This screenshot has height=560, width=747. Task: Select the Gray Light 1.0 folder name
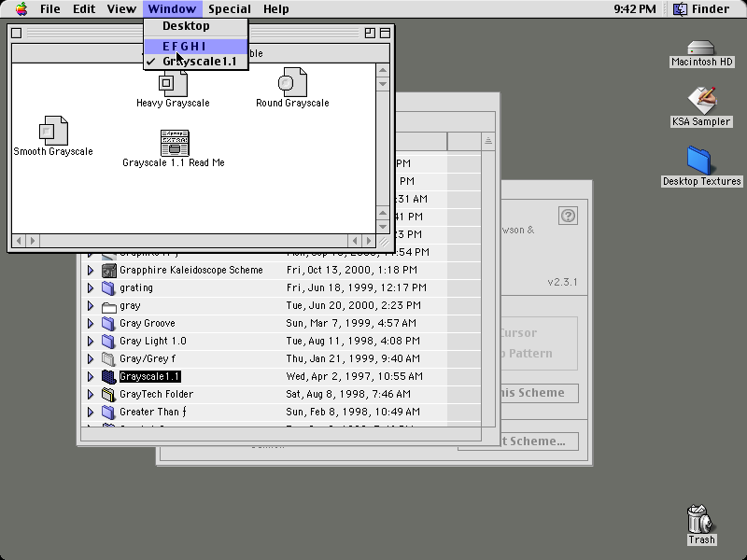coord(153,341)
